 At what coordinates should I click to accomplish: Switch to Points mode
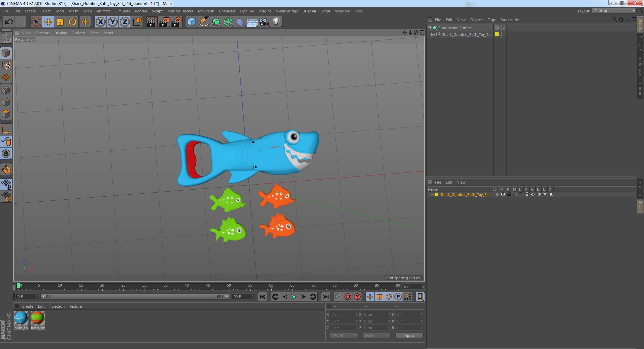click(6, 90)
